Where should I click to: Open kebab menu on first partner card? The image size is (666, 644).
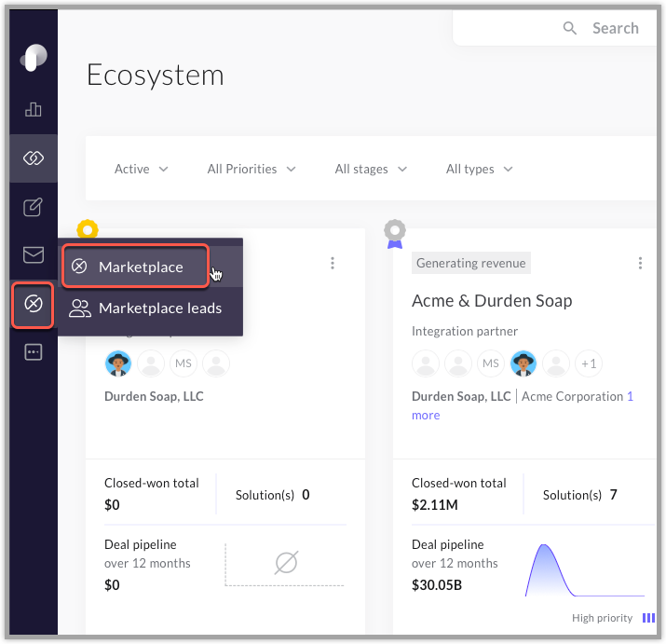coord(333,263)
